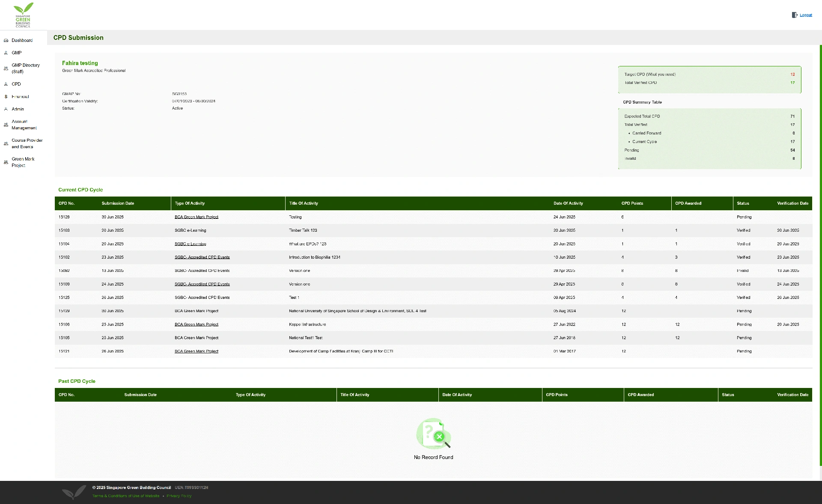The width and height of the screenshot is (822, 504).
Task: Click the logout door icon
Action: [794, 15]
